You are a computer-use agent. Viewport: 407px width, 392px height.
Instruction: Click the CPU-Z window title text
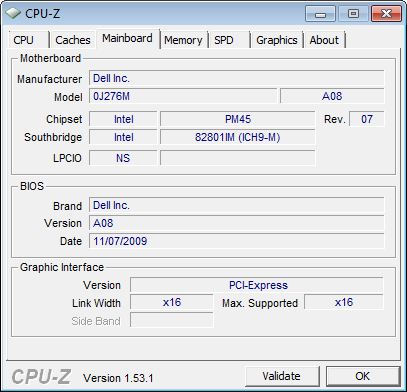click(43, 14)
